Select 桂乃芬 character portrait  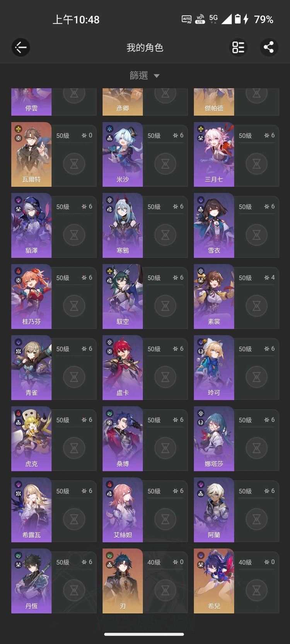coord(31,297)
